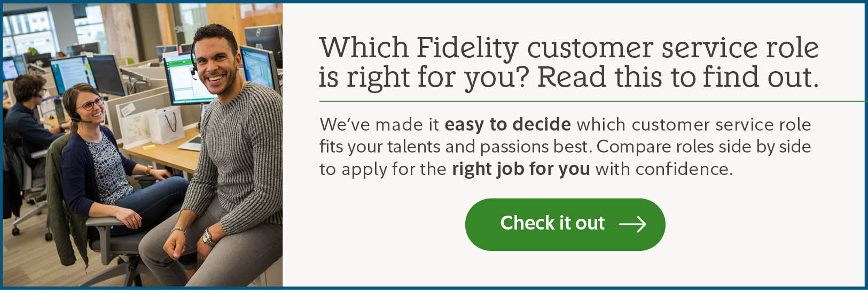Select the bold "right job for you" text

[x=521, y=169]
